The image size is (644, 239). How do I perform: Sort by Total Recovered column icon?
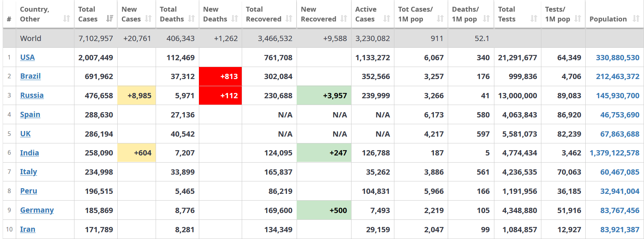click(x=289, y=18)
